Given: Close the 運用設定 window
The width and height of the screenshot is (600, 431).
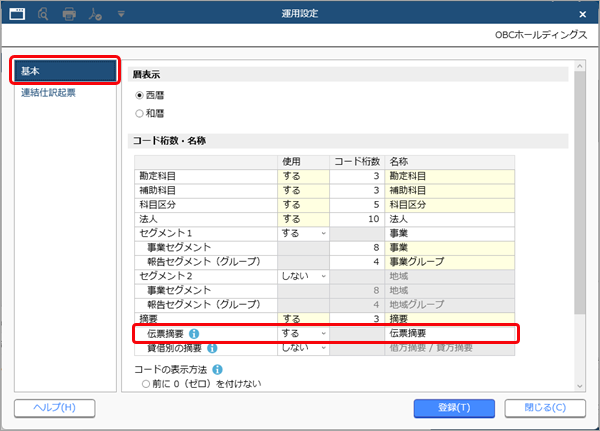Looking at the screenshot, I should point(582,14).
